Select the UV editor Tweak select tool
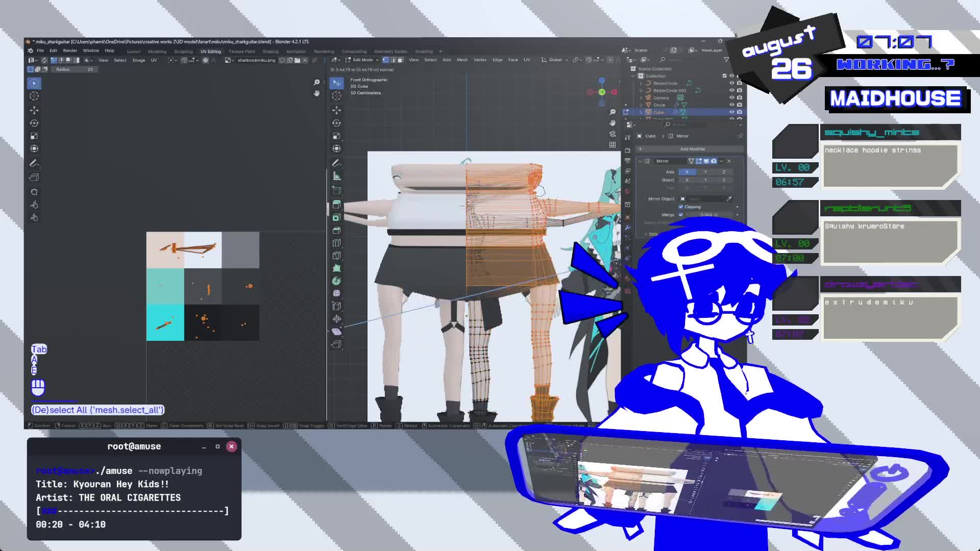The image size is (980, 551). click(34, 83)
